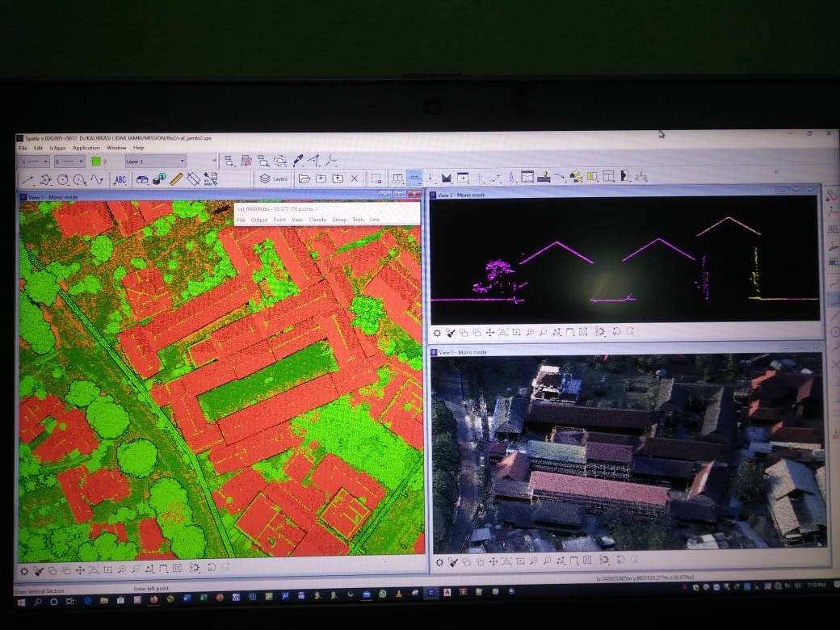Select the ABC text placement tool

click(x=120, y=179)
